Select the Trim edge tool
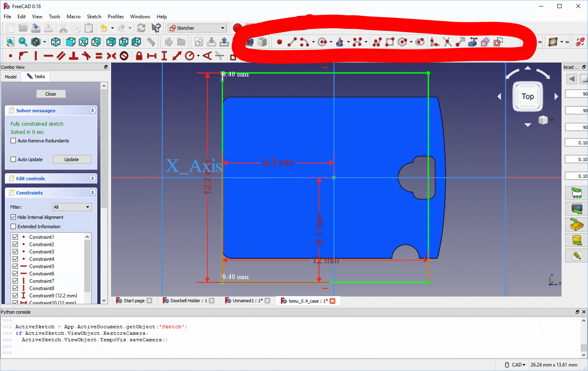Screen dimensions: 588x371 coord(447,42)
